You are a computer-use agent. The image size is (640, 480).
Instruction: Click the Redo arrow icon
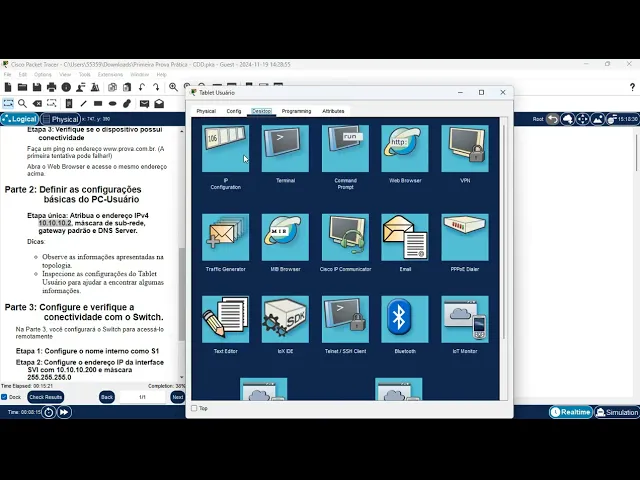pyautogui.click(x=156, y=87)
